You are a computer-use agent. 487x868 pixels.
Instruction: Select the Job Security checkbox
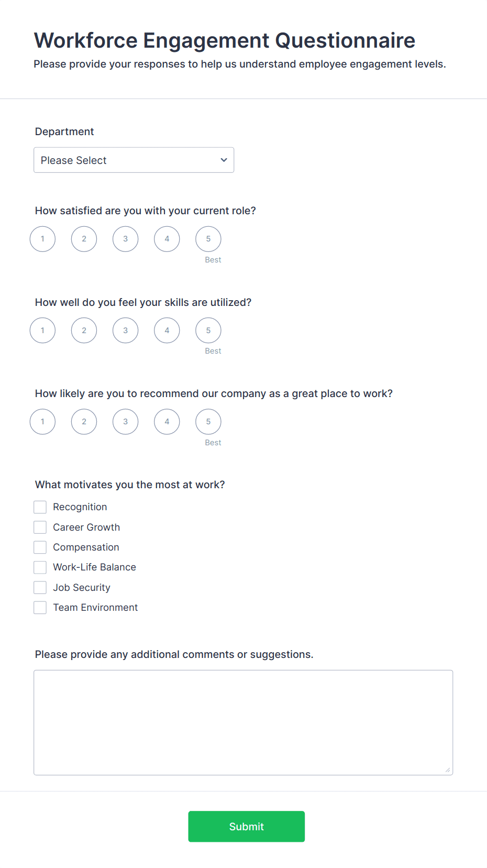point(40,588)
